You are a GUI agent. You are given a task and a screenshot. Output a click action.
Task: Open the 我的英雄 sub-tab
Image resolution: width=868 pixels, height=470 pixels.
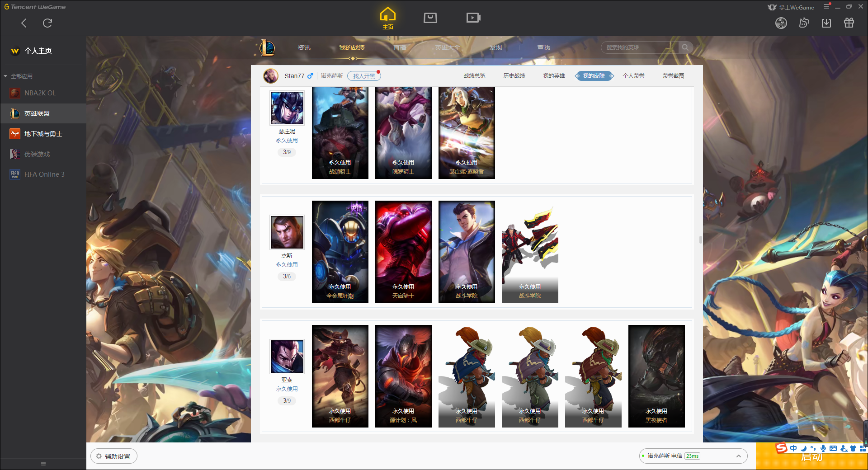click(x=554, y=76)
